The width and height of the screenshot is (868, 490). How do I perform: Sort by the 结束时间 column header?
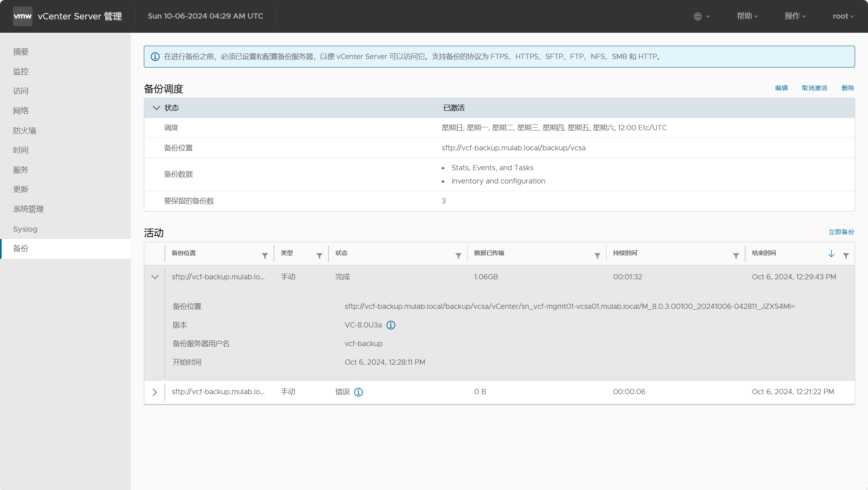pyautogui.click(x=764, y=253)
